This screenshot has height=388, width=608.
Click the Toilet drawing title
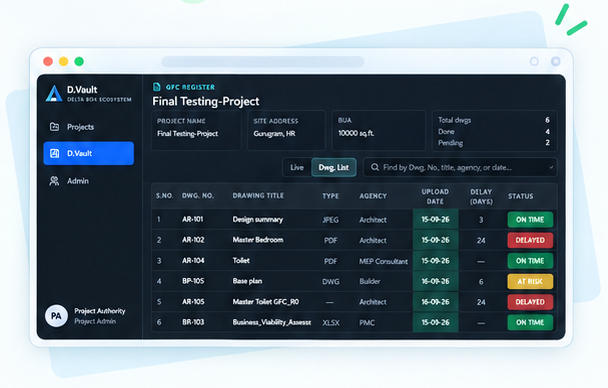[x=241, y=260]
